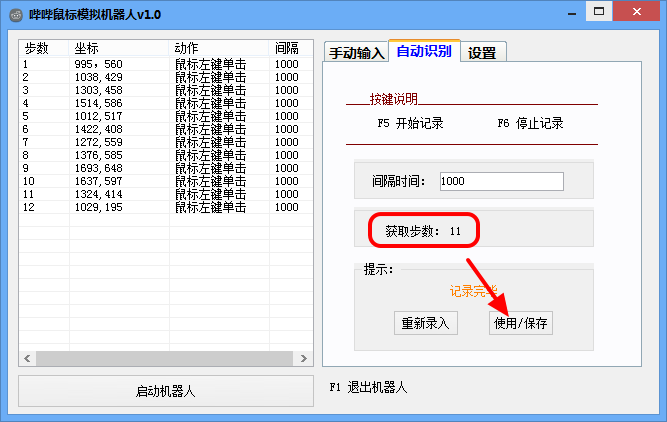Switch to the 手动输入 tab

(356, 52)
